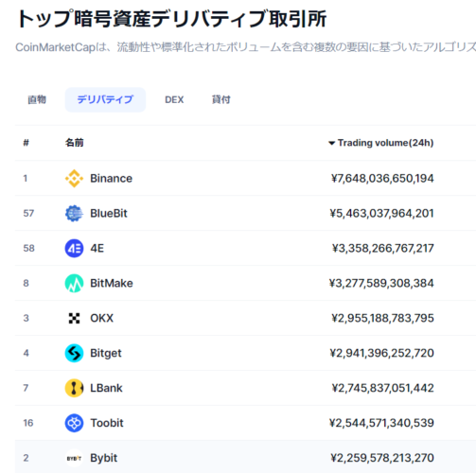Open the Toobit exchange link

click(107, 423)
